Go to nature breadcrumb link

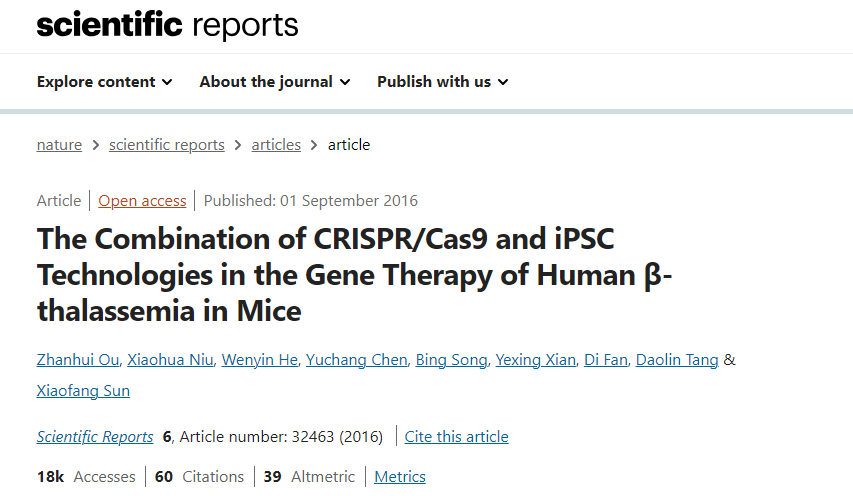click(x=59, y=145)
